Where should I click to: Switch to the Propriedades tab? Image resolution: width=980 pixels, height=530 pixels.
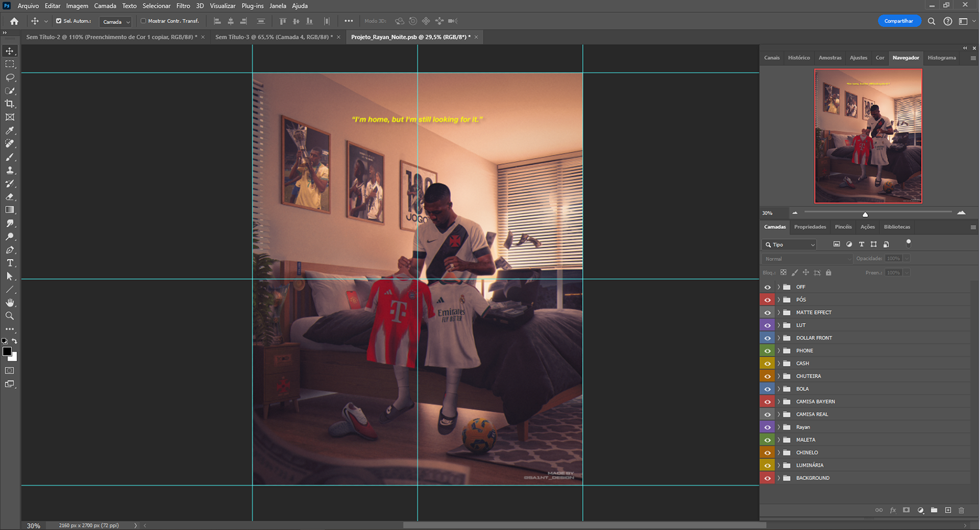click(810, 227)
